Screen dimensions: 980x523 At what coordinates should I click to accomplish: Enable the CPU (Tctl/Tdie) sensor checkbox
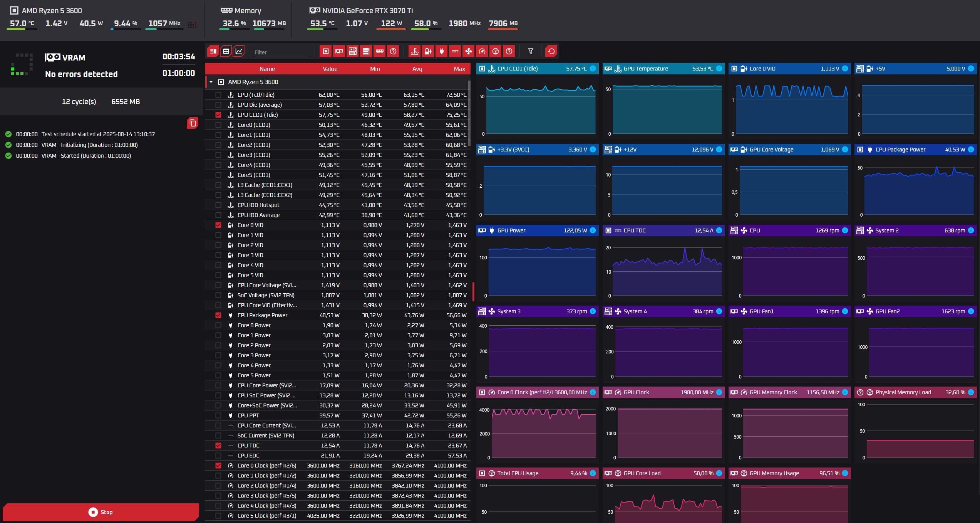pos(219,94)
